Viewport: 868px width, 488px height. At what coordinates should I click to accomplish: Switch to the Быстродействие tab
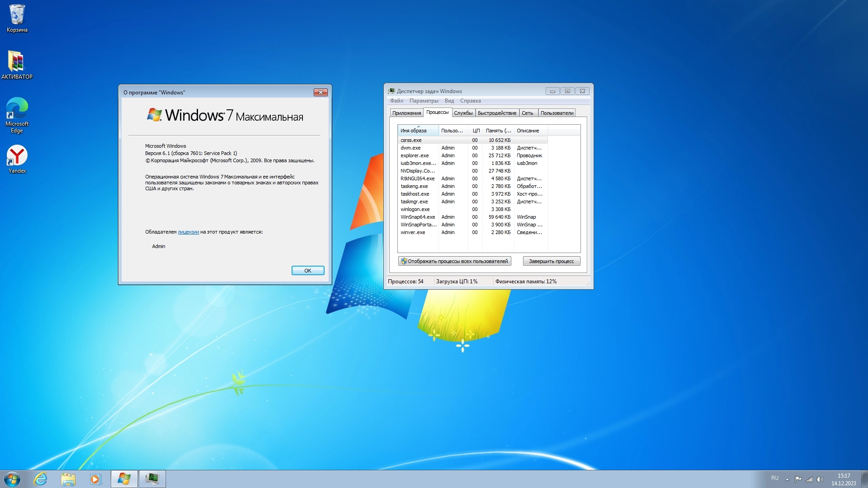coord(496,113)
